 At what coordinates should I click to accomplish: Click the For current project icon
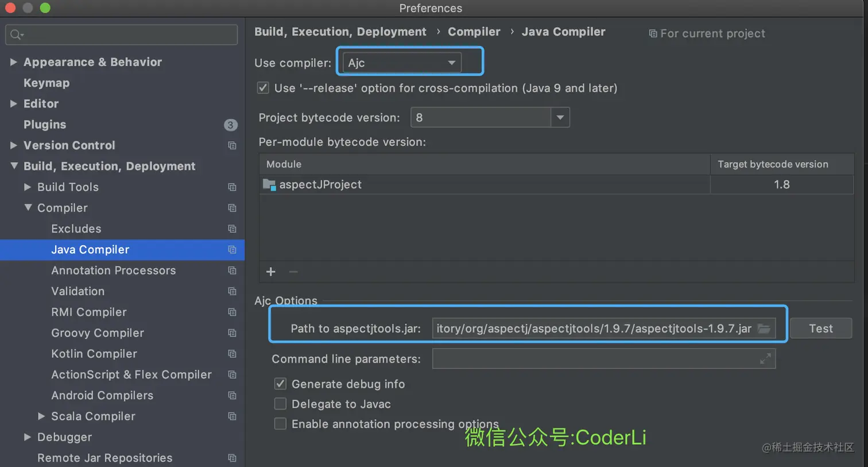(x=653, y=33)
